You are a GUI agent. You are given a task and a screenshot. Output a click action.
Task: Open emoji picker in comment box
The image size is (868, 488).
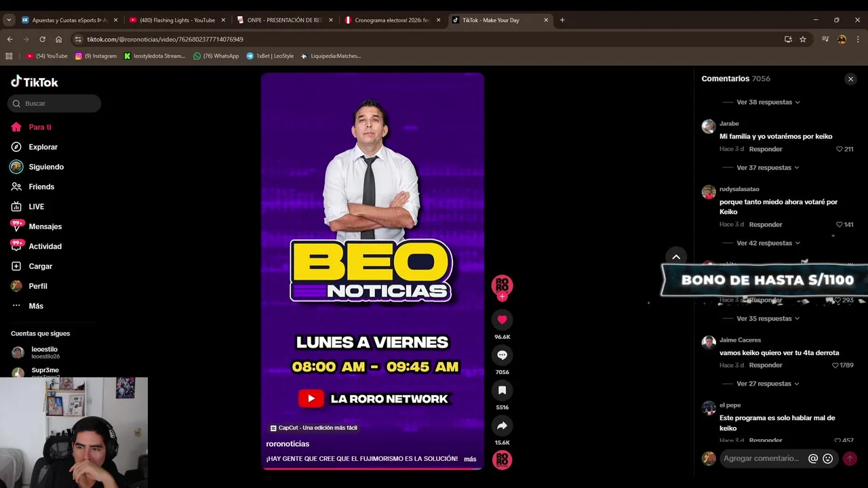(x=827, y=459)
